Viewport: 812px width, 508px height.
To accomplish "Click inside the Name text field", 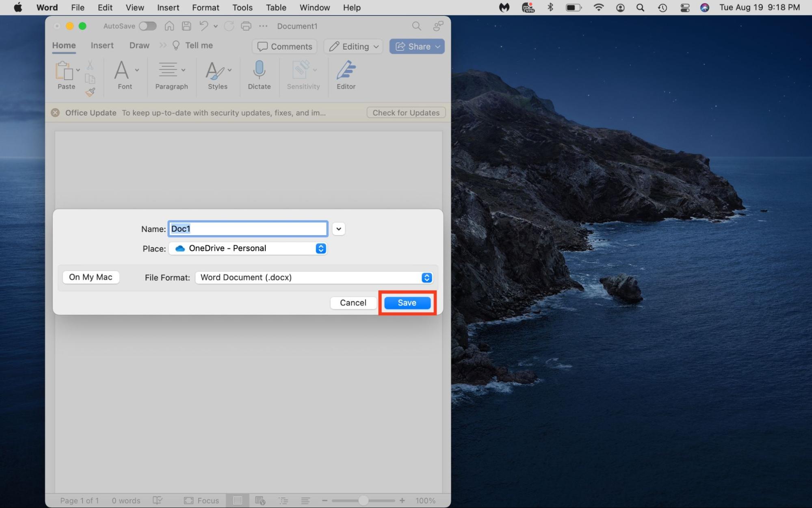I will click(248, 228).
